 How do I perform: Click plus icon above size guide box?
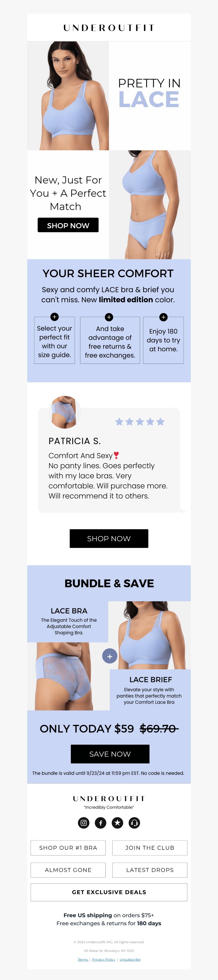(x=55, y=316)
